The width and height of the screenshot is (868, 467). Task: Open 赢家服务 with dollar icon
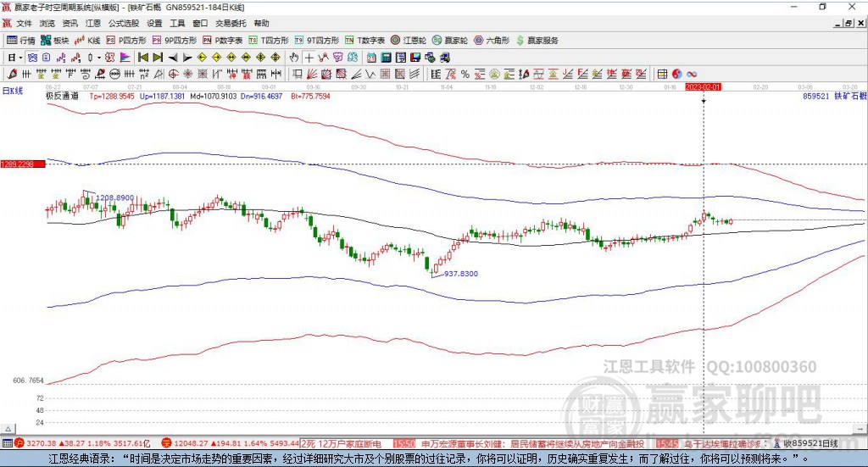coord(537,41)
